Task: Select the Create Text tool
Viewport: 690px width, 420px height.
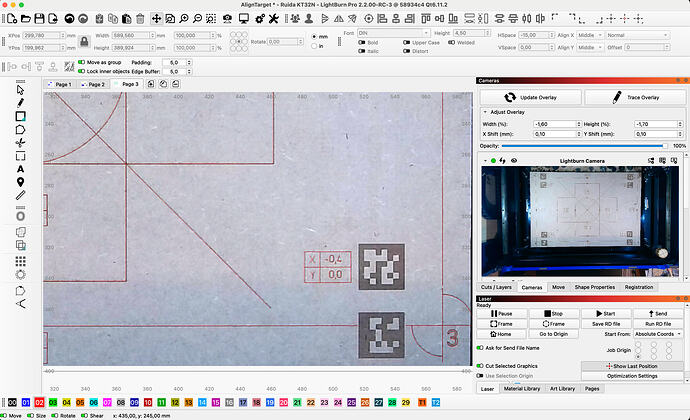Action: point(20,169)
